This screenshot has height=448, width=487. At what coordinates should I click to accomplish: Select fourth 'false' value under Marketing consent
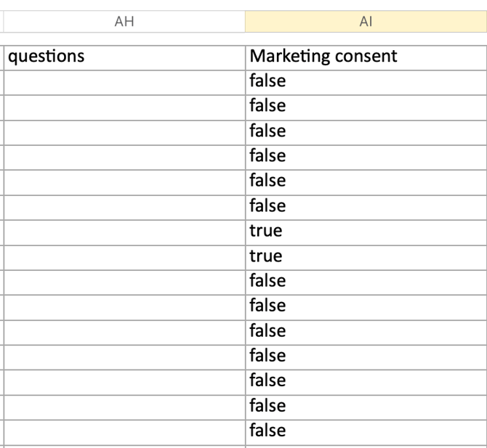pos(366,156)
